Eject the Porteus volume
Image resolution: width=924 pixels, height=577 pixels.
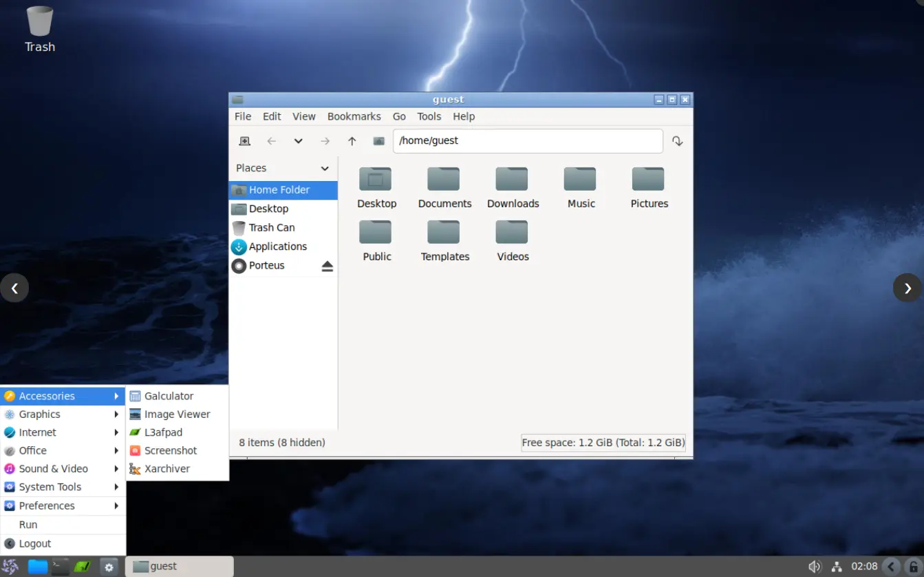[x=327, y=266]
